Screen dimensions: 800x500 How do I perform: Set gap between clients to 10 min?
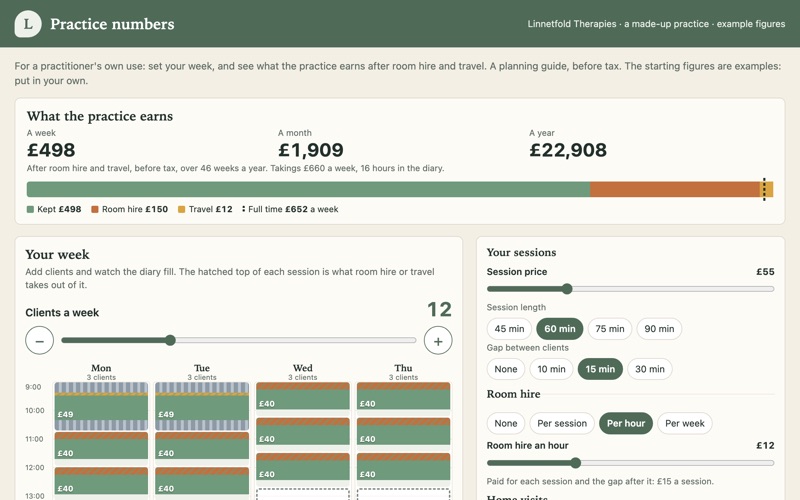coord(552,369)
